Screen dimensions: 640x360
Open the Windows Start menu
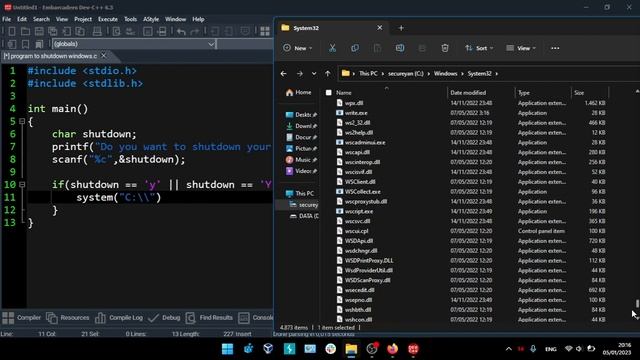pyautogui.click(x=227, y=349)
